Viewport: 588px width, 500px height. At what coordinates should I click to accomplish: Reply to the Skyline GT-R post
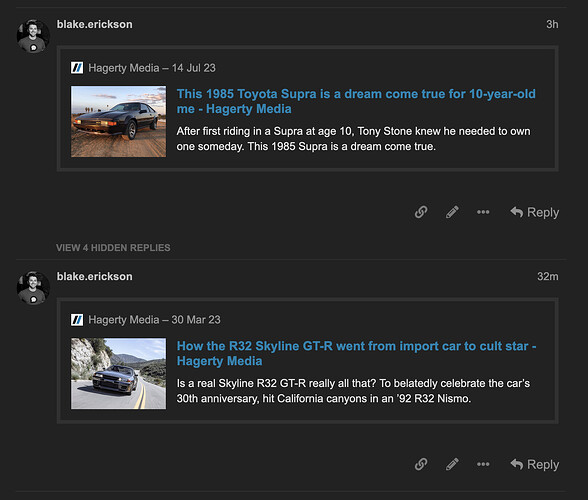[x=535, y=464]
